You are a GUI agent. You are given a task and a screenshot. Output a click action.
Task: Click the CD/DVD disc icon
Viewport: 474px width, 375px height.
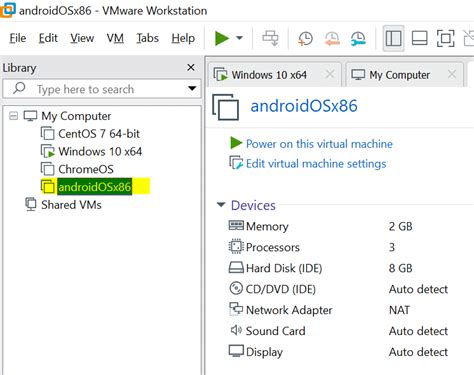[x=236, y=288]
